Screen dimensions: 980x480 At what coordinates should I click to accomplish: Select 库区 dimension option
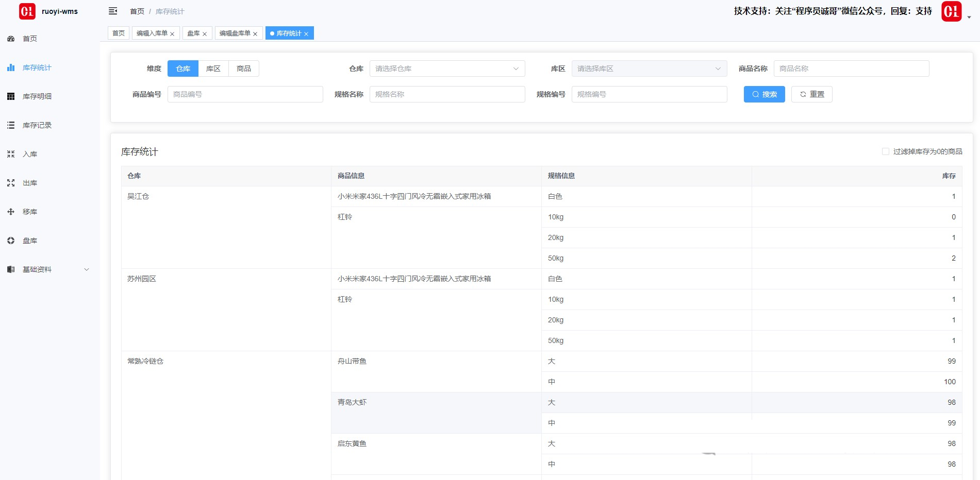(213, 68)
